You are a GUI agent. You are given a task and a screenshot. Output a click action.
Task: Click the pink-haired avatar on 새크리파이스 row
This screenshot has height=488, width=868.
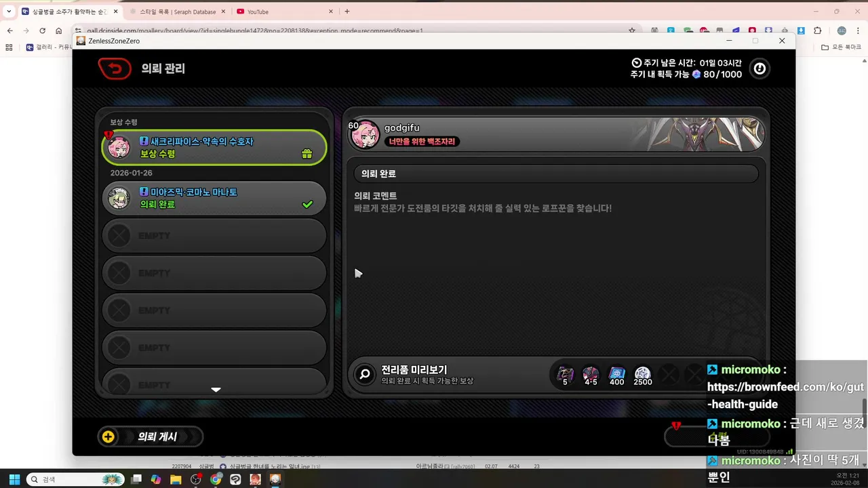click(119, 147)
